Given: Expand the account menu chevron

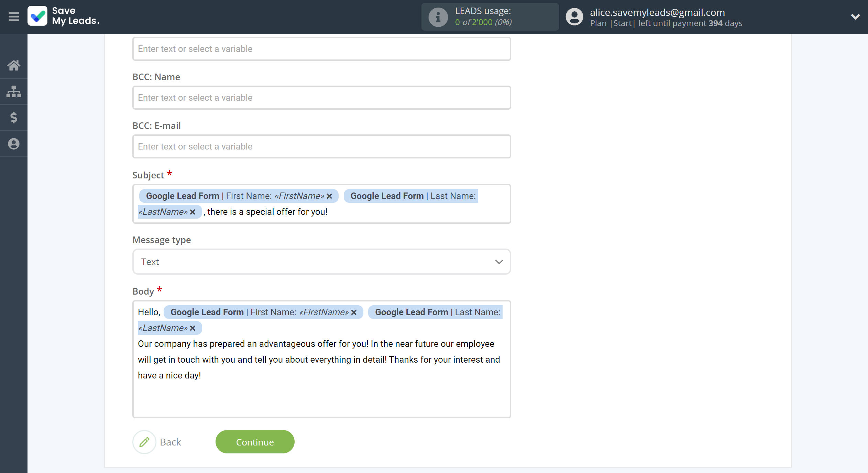Looking at the screenshot, I should point(855,16).
